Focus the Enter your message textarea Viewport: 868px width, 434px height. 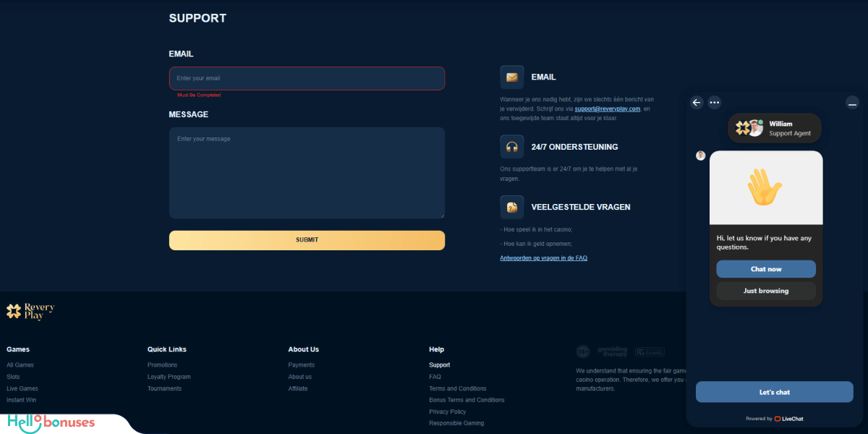point(307,173)
